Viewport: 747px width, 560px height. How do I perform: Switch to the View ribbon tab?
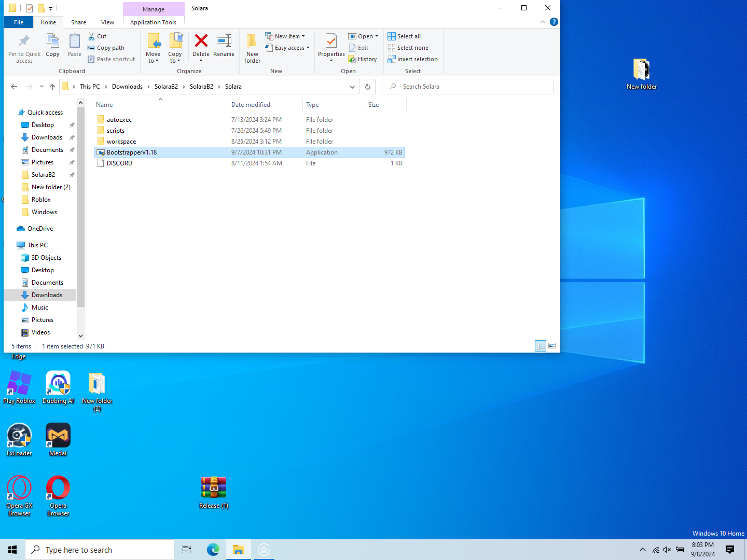[x=107, y=22]
